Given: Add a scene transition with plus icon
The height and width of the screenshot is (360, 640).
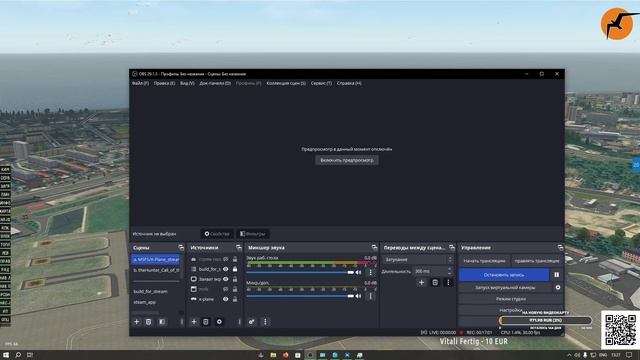Looking at the screenshot, I should coord(422,282).
